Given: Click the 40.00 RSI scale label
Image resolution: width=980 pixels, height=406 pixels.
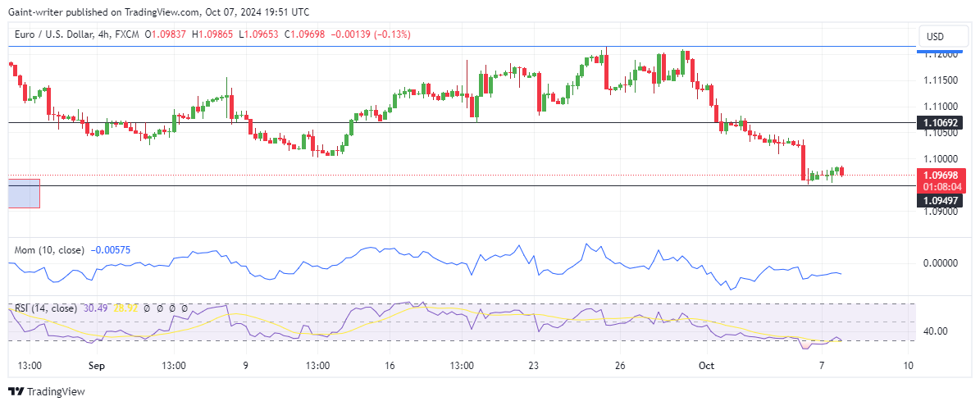Looking at the screenshot, I should click(935, 331).
